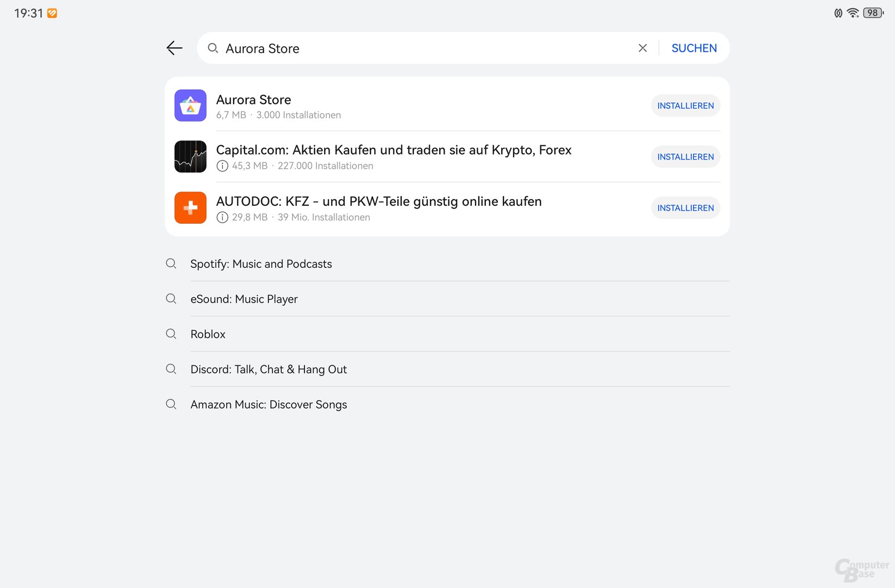895x588 pixels.
Task: Open the Aurora Store result title
Action: [x=253, y=100]
